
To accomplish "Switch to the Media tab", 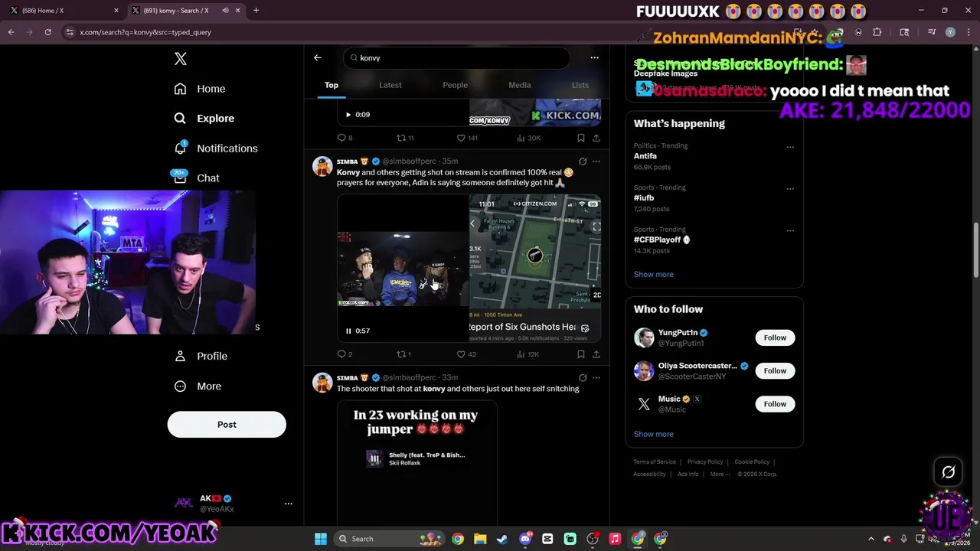I will point(520,85).
